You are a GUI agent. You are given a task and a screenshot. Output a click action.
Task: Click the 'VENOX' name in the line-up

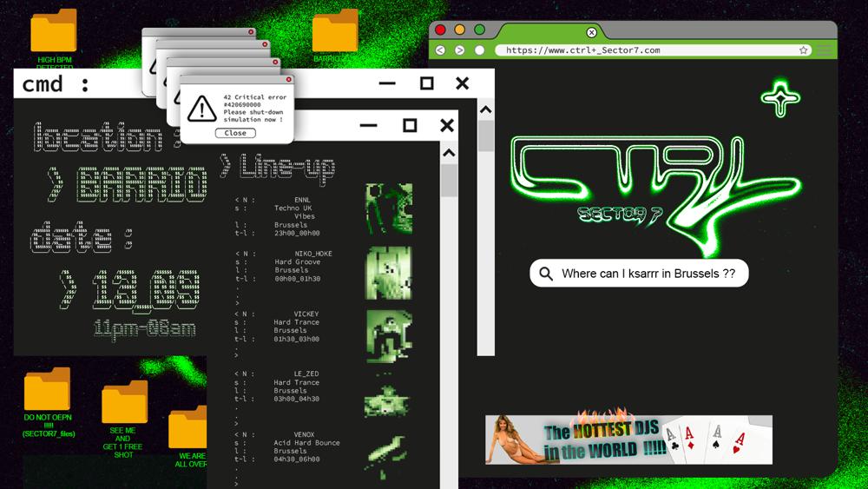click(305, 435)
